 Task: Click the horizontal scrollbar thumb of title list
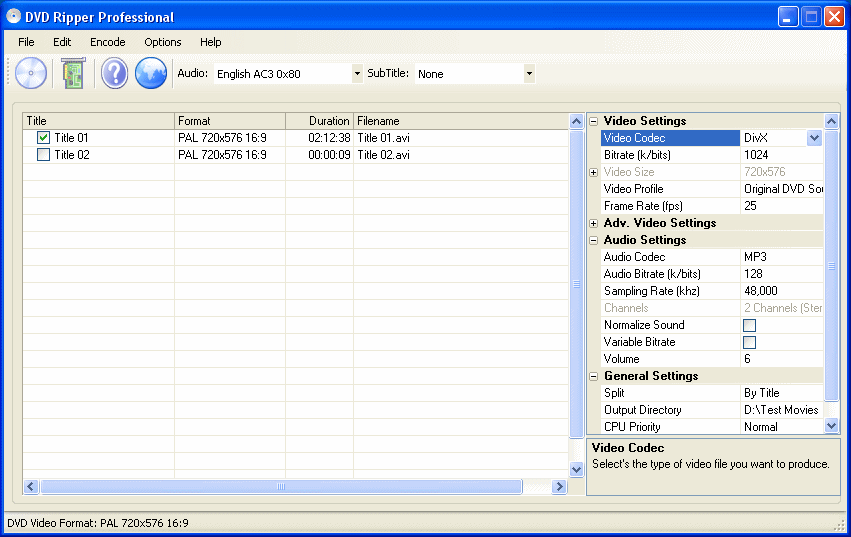click(x=281, y=487)
